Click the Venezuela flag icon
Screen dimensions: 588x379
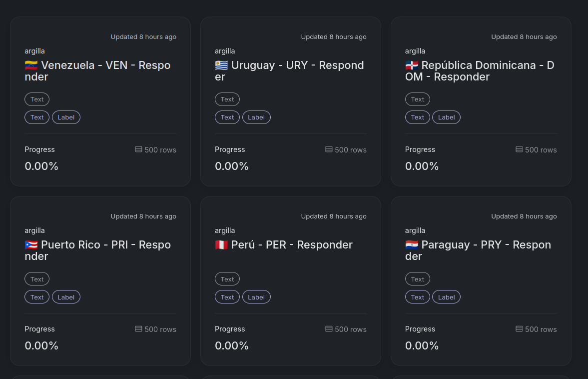(31, 65)
